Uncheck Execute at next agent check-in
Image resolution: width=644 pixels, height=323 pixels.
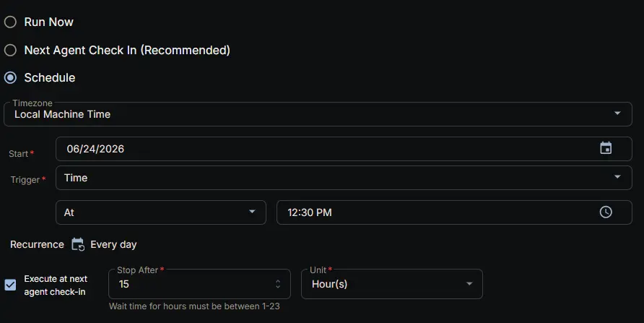(x=10, y=285)
